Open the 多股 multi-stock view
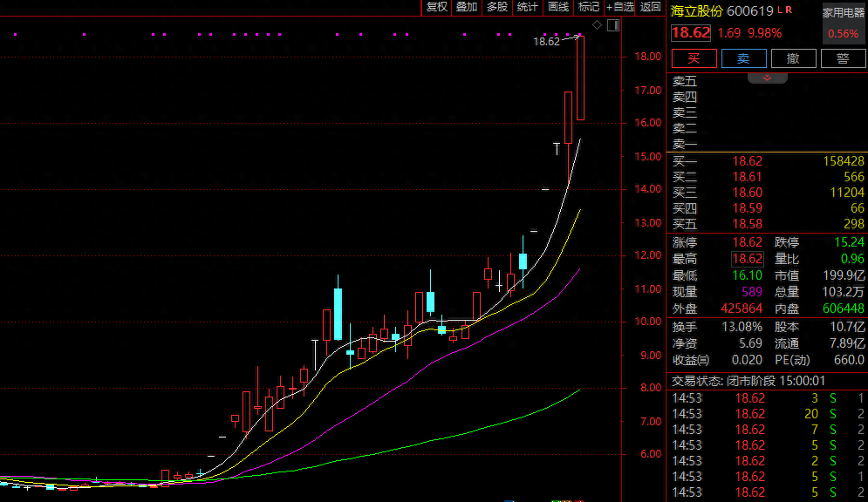868x502 pixels. 496,7
